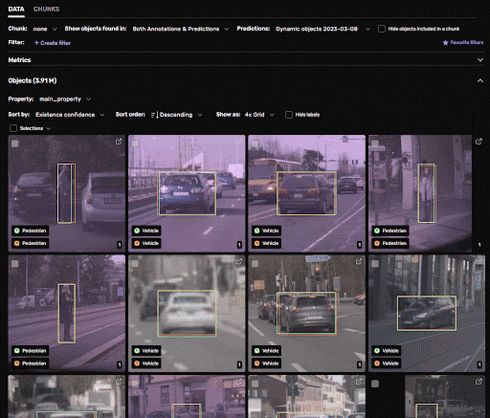Click orange Vehicle label on school bus thumbnail
The image size is (490, 418).
tap(267, 243)
